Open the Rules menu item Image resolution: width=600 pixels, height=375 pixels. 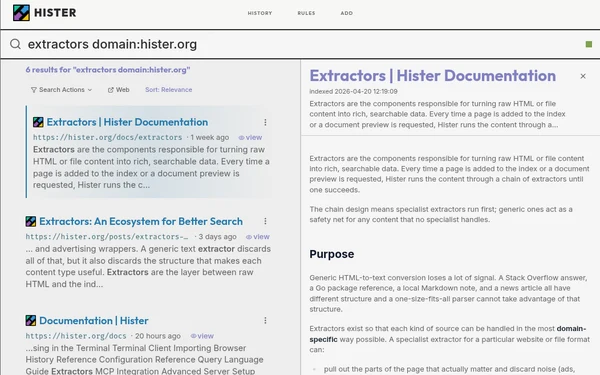(307, 13)
